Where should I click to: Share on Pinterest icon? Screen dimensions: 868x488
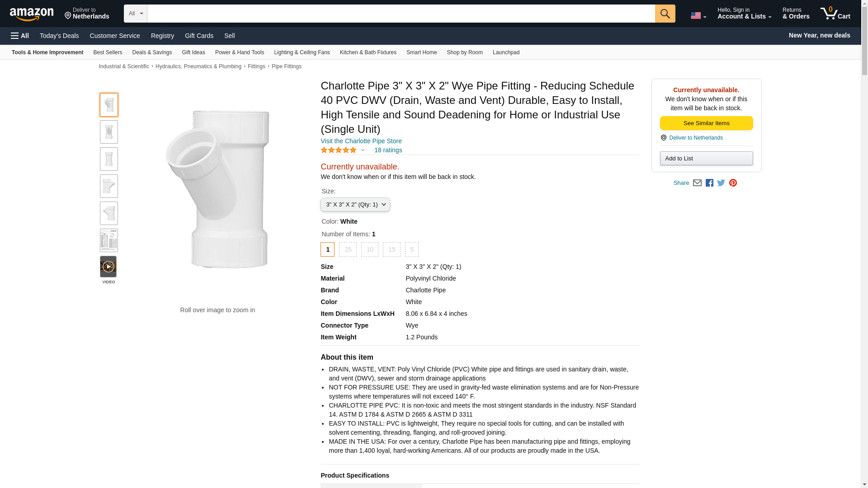point(733,183)
